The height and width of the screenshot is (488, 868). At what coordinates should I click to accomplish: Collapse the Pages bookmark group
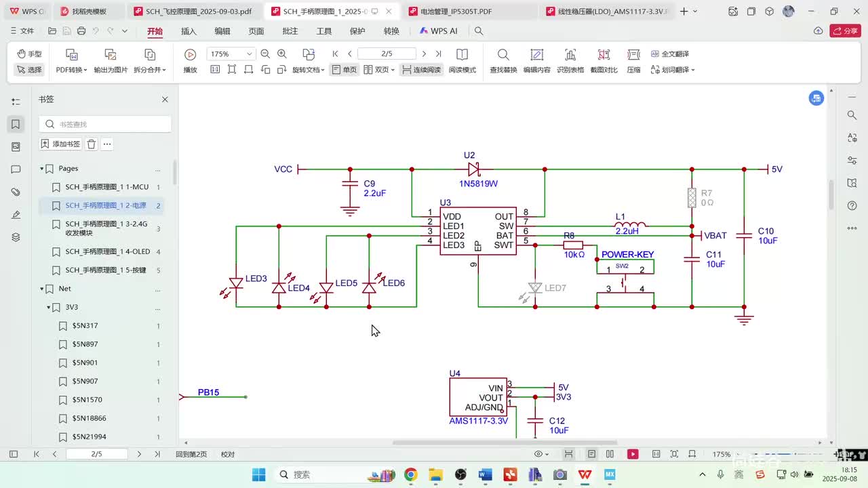click(42, 169)
